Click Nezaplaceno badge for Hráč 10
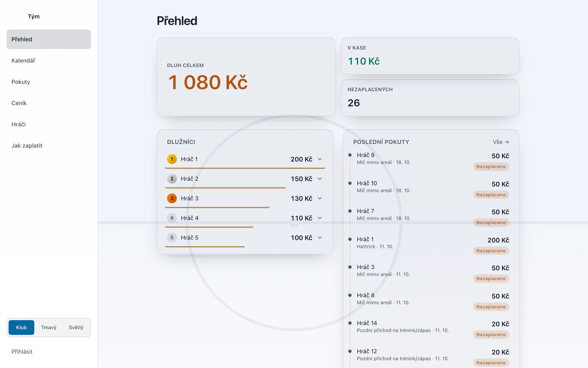 (491, 195)
